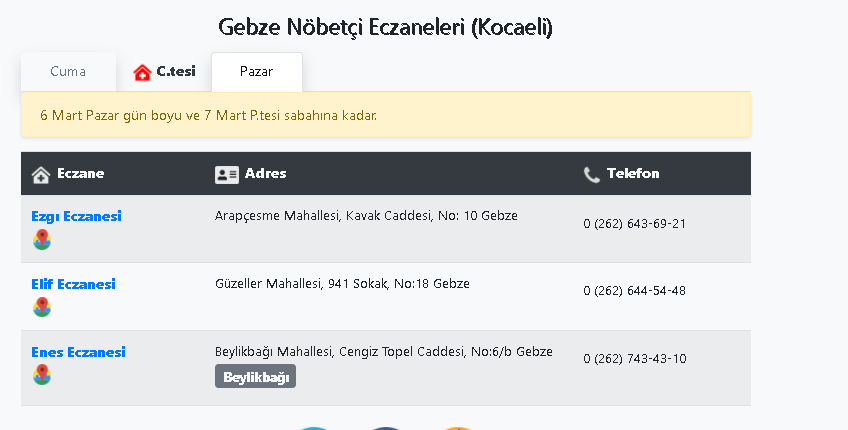848x430 pixels.
Task: Open the Elif Eczanesi link
Action: [73, 284]
